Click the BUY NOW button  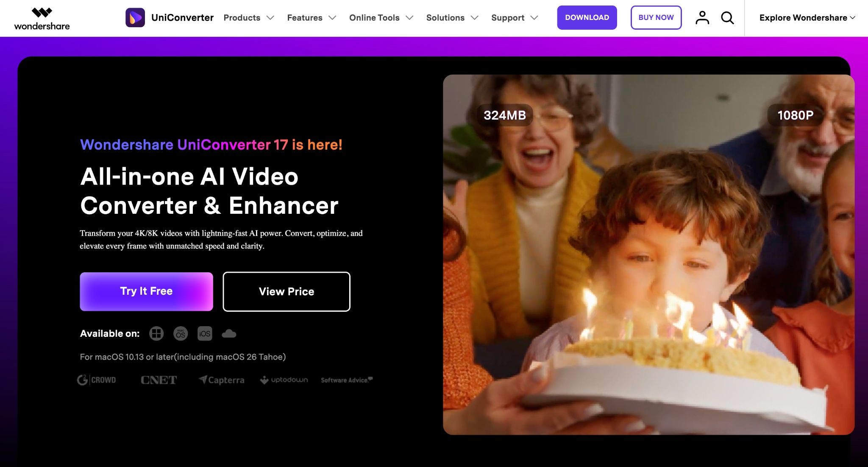pyautogui.click(x=656, y=17)
